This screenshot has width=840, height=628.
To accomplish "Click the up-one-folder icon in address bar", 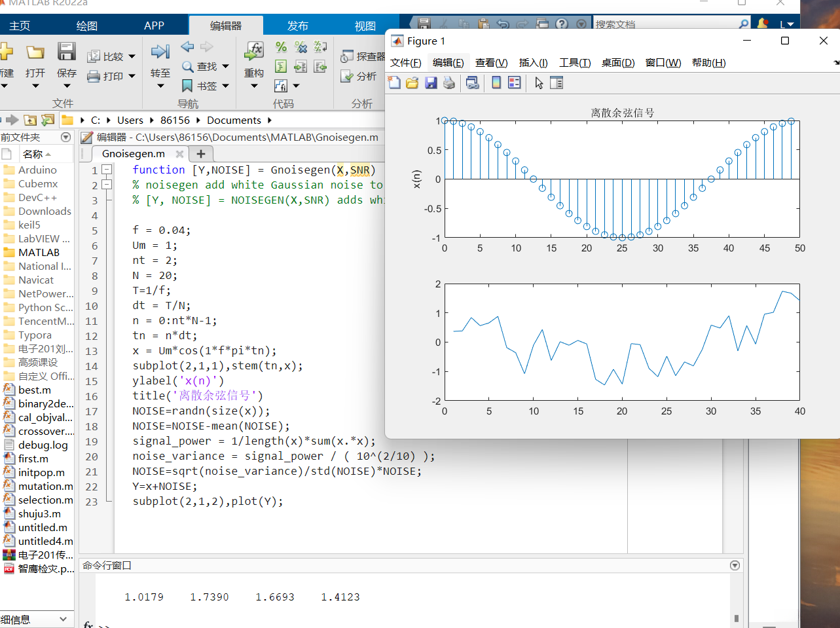I will tap(30, 120).
